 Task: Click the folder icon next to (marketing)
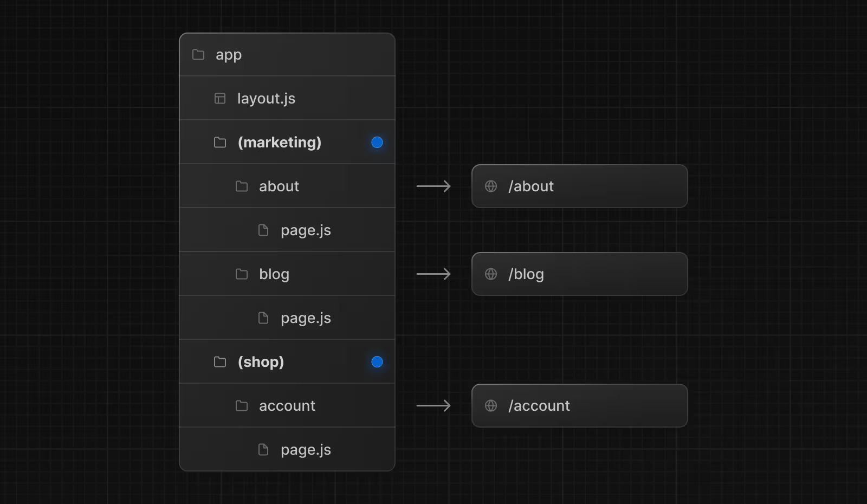(x=219, y=142)
